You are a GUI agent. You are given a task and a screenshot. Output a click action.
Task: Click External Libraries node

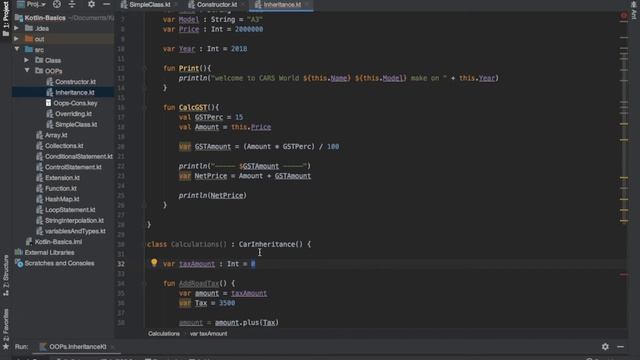(49, 252)
